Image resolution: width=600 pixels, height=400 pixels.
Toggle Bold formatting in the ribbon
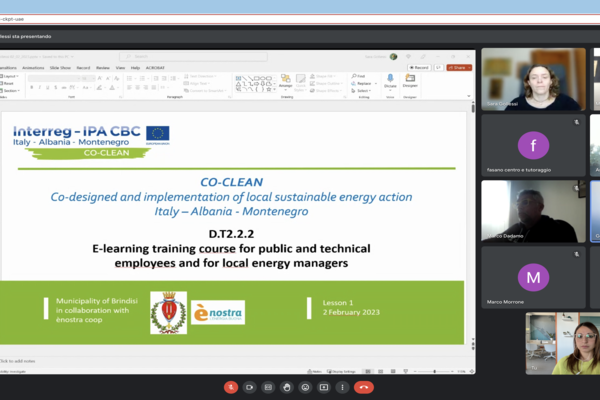[x=32, y=88]
